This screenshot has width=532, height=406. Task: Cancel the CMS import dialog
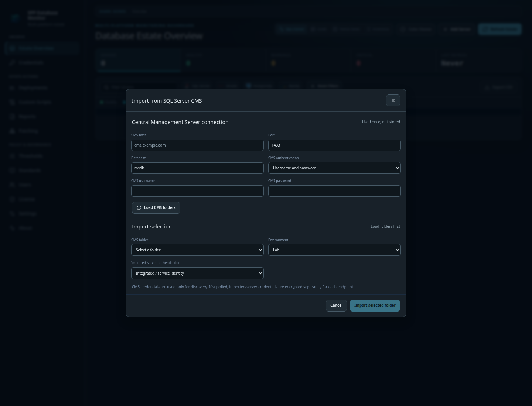(336, 306)
